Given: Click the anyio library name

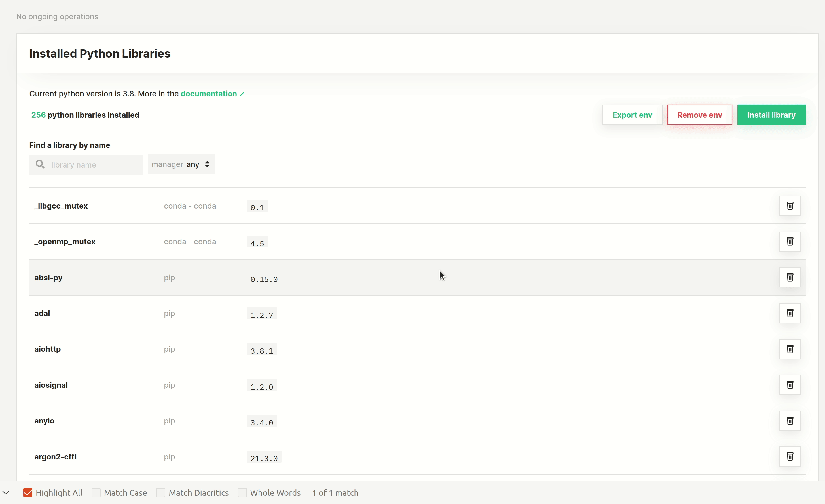Looking at the screenshot, I should (44, 421).
